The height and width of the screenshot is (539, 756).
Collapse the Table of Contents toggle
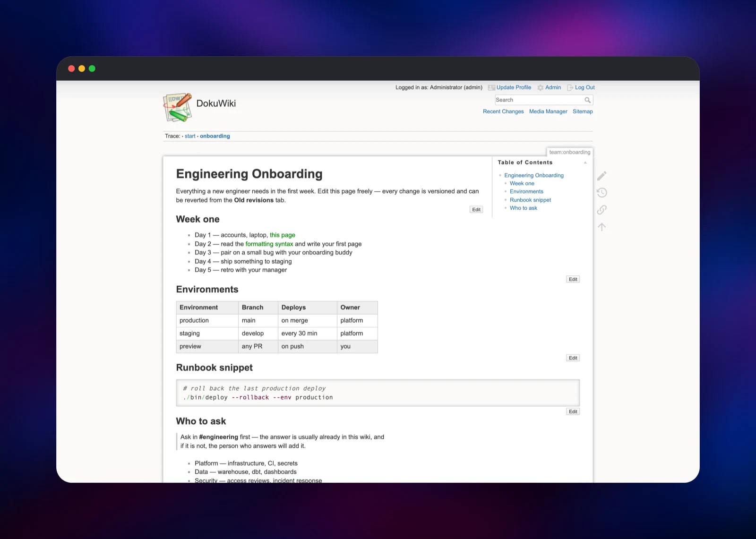click(x=585, y=163)
